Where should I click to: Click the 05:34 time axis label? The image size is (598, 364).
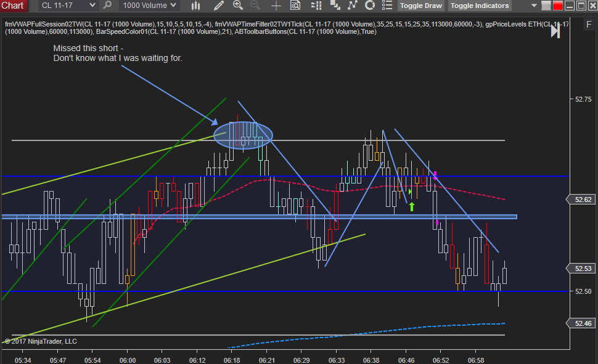[x=23, y=360]
